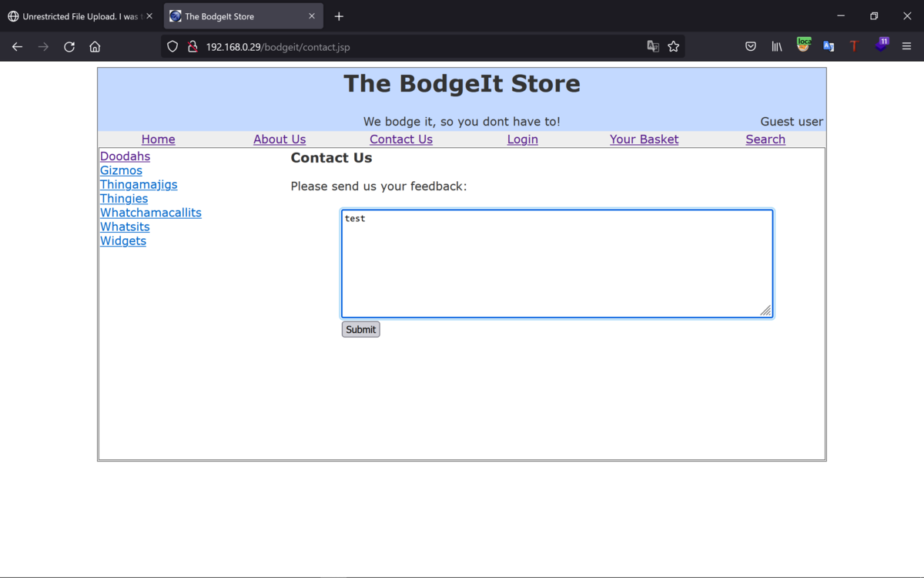This screenshot has width=924, height=578.
Task: Click the 'The BodgeIt Store' heading
Action: click(462, 83)
